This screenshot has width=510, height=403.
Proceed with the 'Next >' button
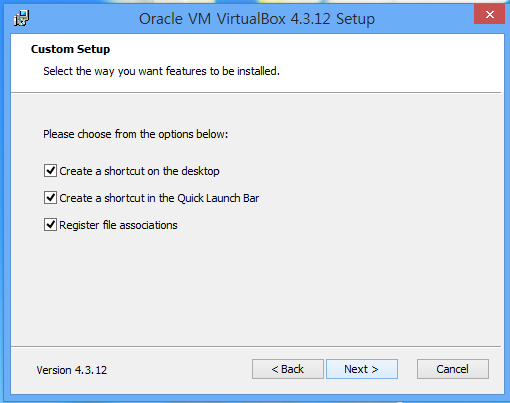(x=362, y=369)
